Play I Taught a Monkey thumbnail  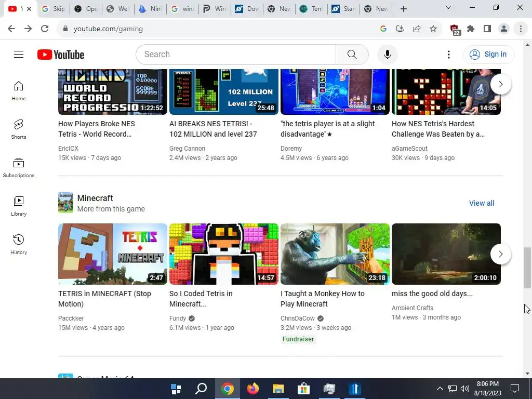click(x=335, y=254)
